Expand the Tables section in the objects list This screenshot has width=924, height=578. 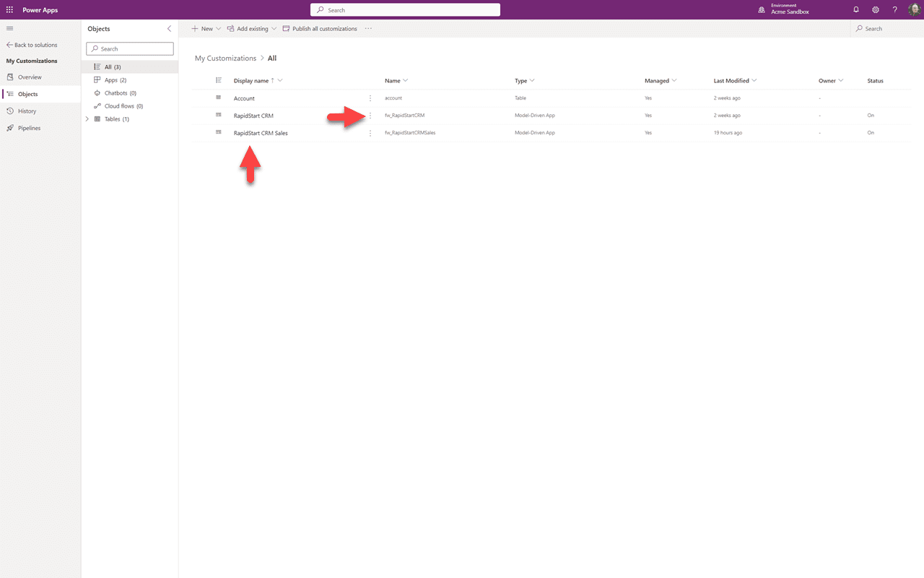point(87,118)
